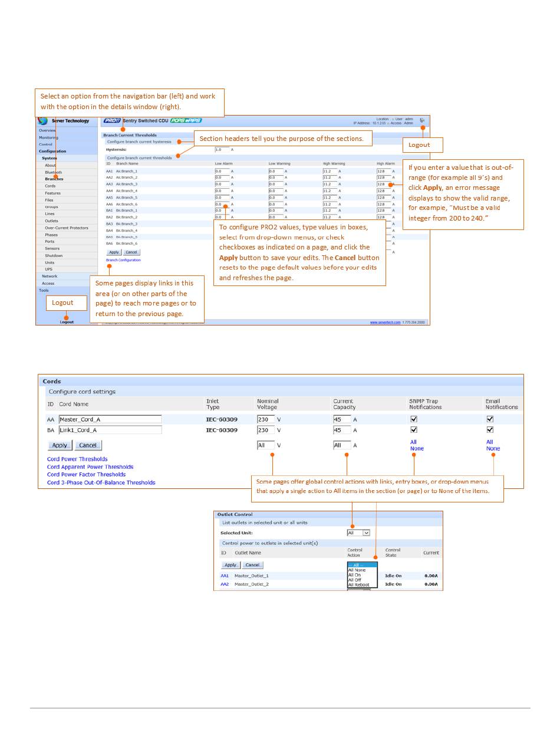Click 'None' link under Email Notifications
560x736 pixels.
493,448
